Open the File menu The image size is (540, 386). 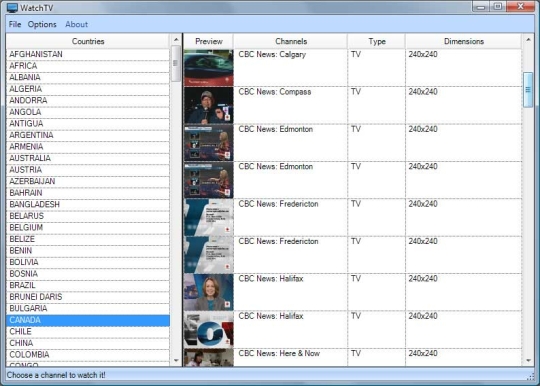pos(15,24)
